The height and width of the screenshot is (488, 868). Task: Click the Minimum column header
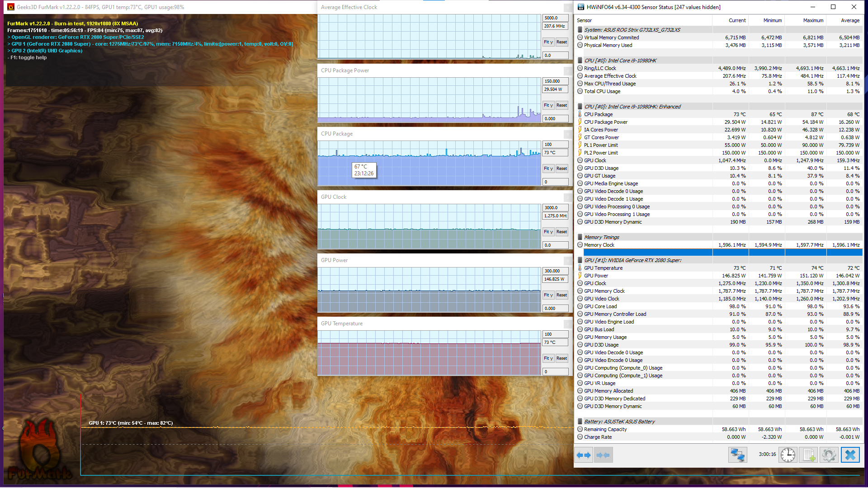click(766, 20)
